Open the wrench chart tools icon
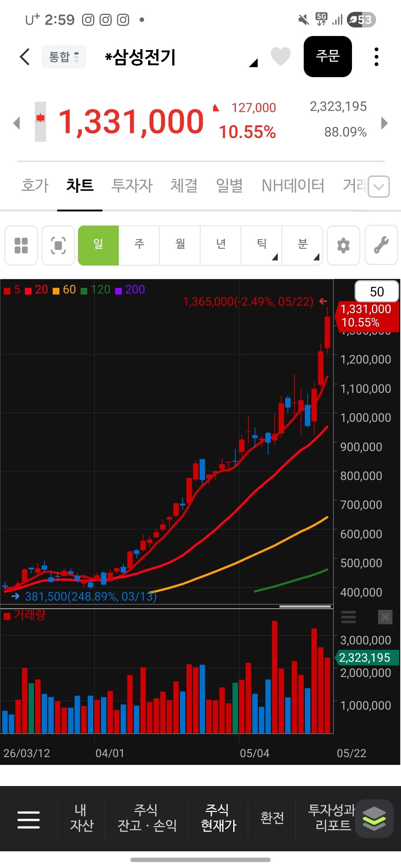 [x=381, y=245]
